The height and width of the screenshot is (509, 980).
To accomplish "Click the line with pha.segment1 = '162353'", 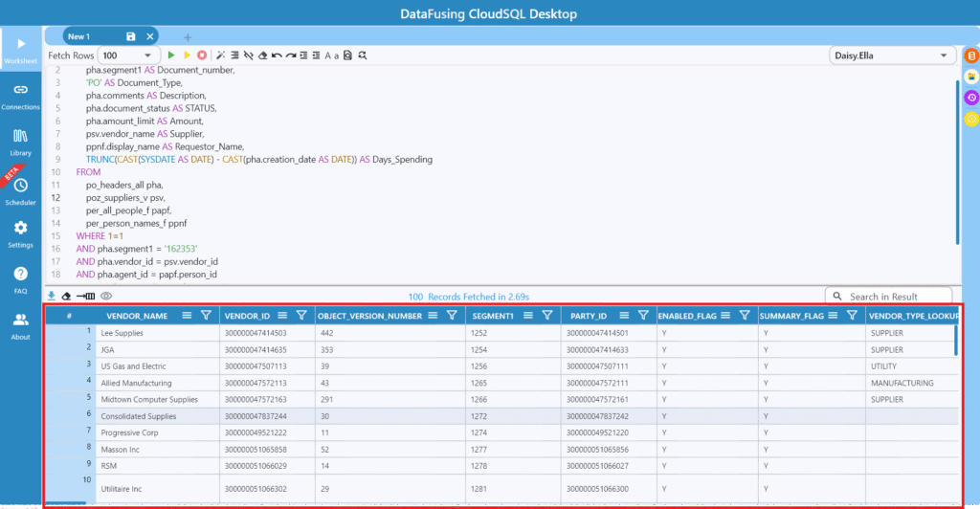I will [x=136, y=249].
